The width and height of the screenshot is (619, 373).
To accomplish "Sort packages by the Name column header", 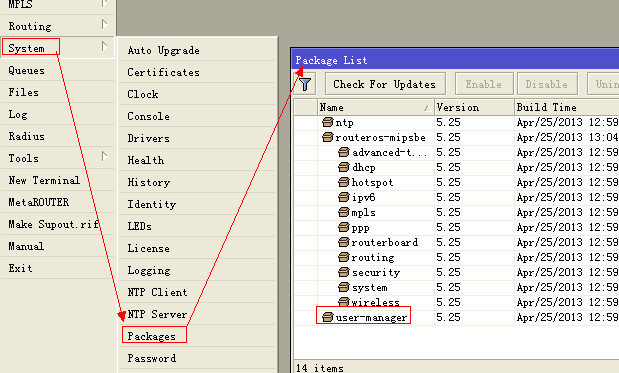I will (x=376, y=107).
